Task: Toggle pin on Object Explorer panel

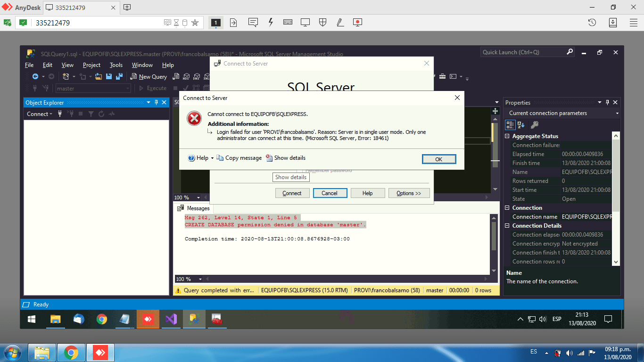Action: click(x=156, y=102)
